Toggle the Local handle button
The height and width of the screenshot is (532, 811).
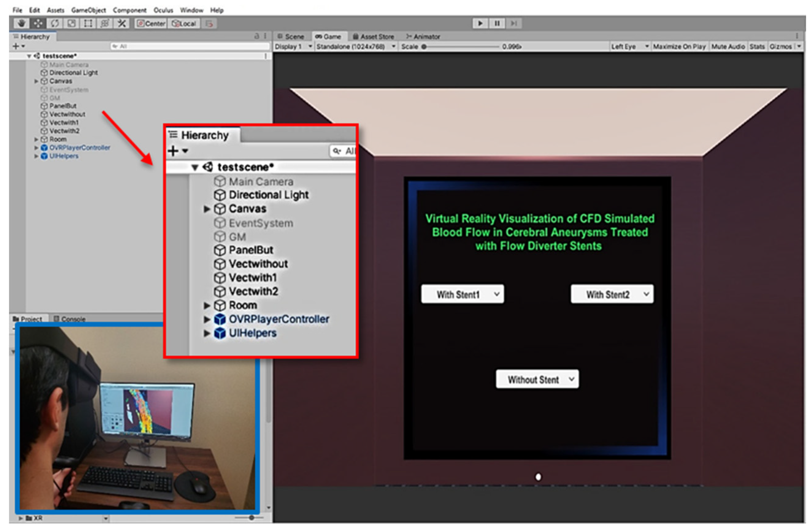[184, 24]
